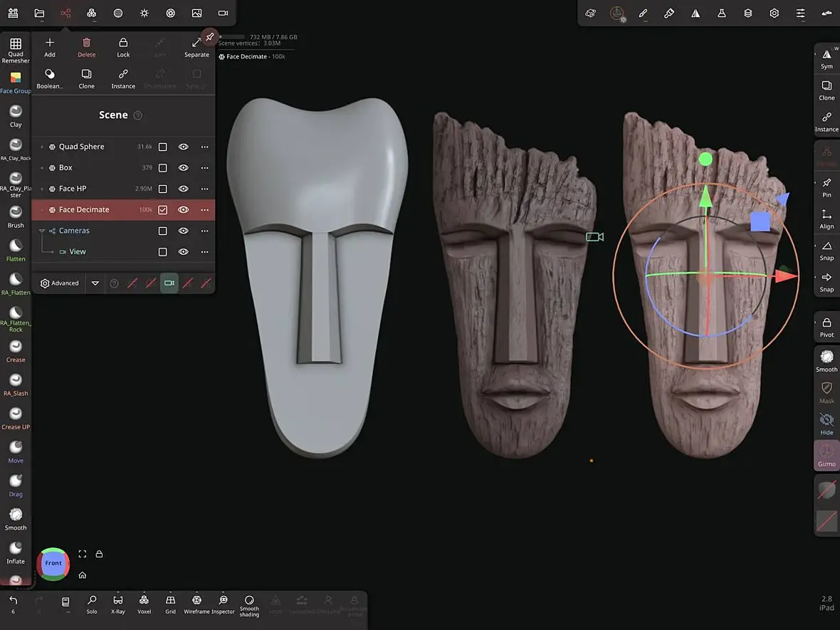Open Box object options menu

tap(204, 168)
